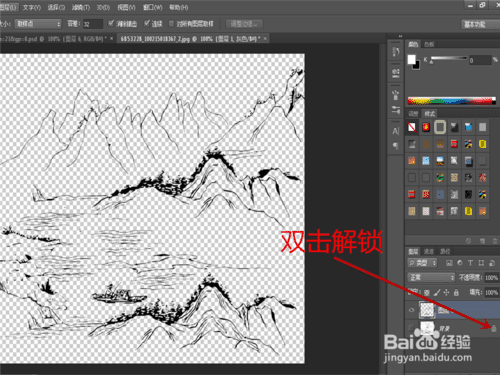This screenshot has width=500, height=375.
Task: Click the black background color swatch
Action: pyautogui.click(x=416, y=65)
